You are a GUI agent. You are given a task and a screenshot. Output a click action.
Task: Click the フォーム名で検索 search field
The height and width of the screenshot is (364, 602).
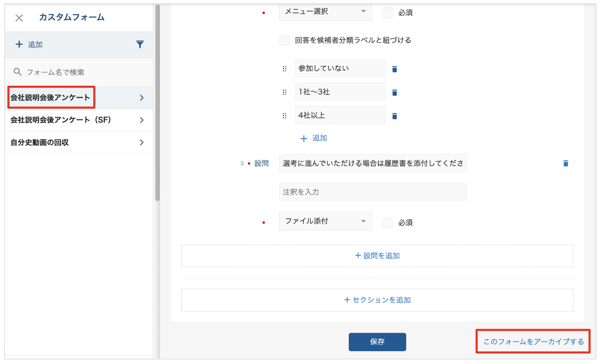point(80,72)
